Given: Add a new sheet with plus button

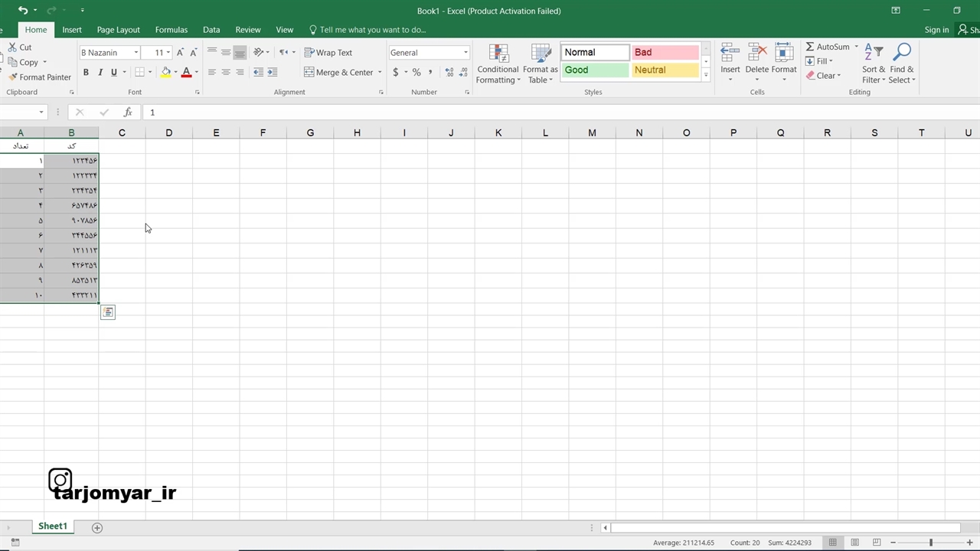Looking at the screenshot, I should click(x=97, y=527).
